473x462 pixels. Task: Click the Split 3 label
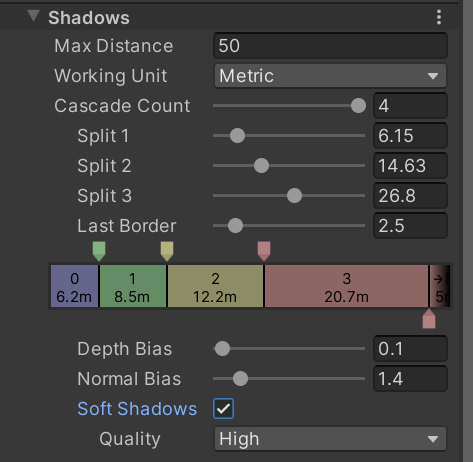coord(105,196)
